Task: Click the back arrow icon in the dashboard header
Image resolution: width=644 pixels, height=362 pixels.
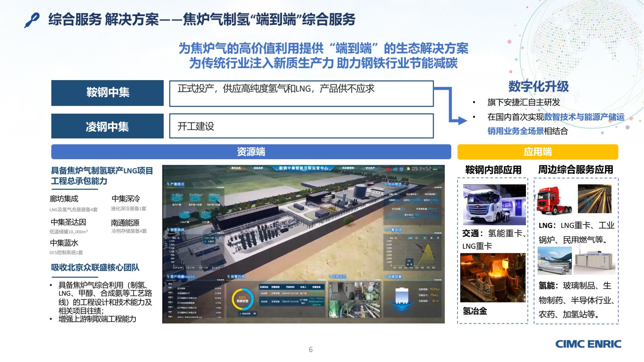Action: (395, 169)
